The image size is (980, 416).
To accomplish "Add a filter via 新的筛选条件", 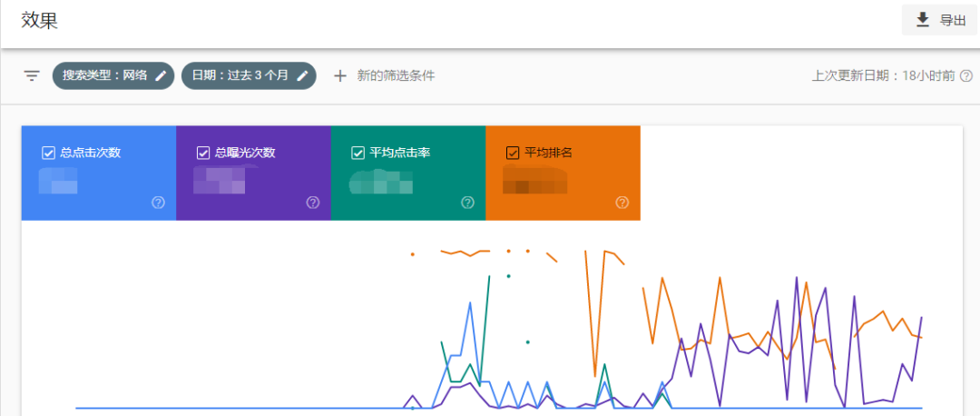I will point(396,75).
